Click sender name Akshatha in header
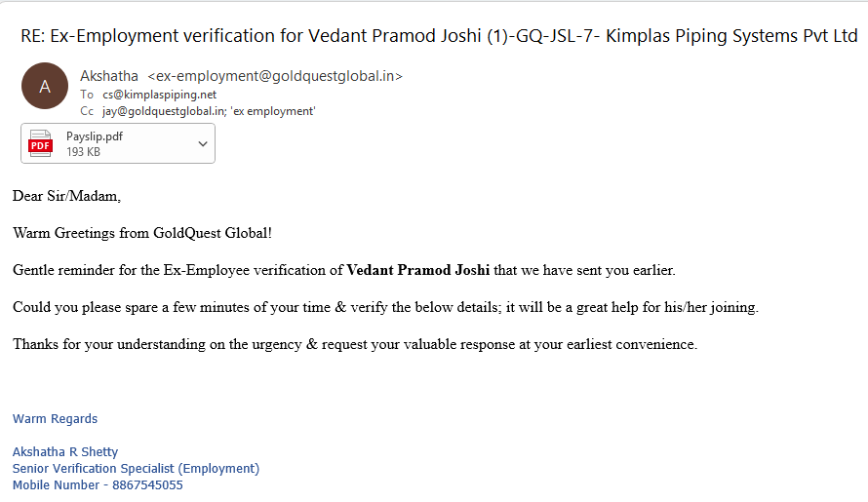Screen dimensions: 868x502 pyautogui.click(x=109, y=76)
